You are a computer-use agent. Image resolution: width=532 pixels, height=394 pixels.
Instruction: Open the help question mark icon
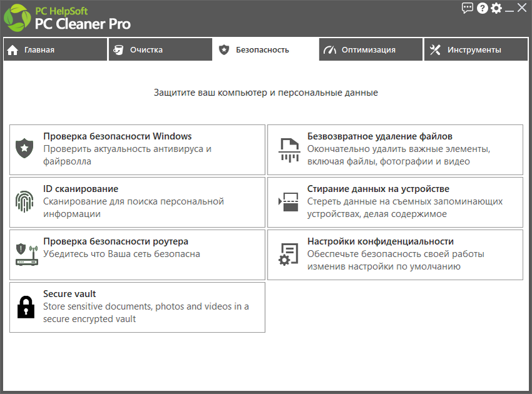click(x=482, y=8)
